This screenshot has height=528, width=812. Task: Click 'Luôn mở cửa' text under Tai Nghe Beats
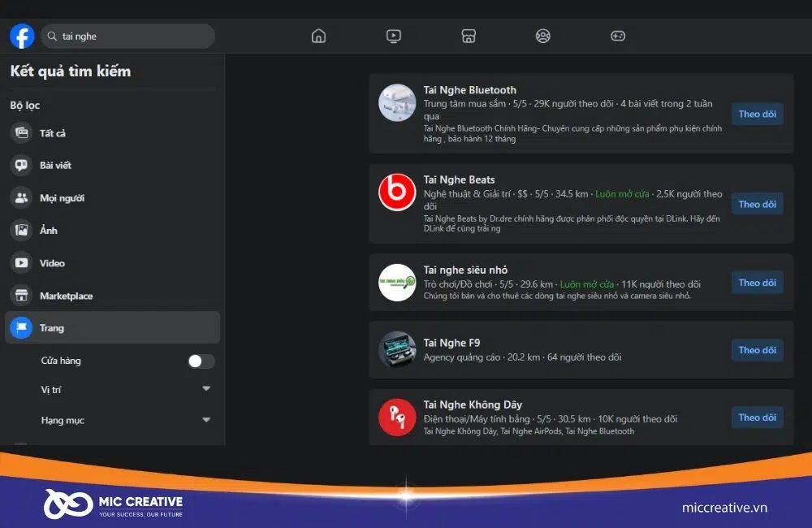(622, 194)
